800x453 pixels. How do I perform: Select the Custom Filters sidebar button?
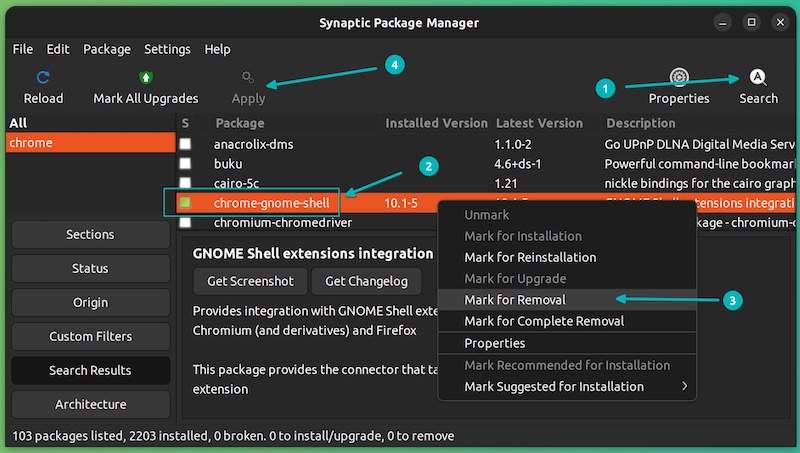click(x=90, y=336)
